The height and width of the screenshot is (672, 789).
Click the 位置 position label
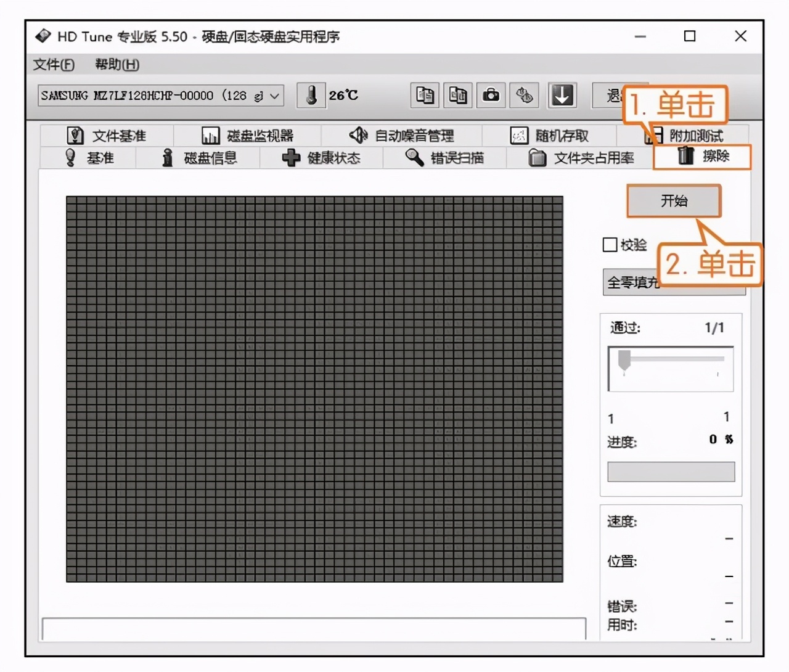click(x=622, y=561)
